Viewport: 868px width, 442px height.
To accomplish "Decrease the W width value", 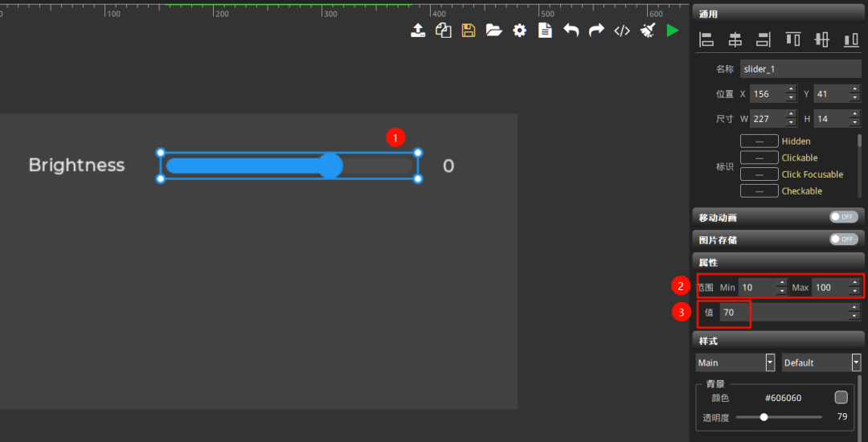I will point(791,122).
